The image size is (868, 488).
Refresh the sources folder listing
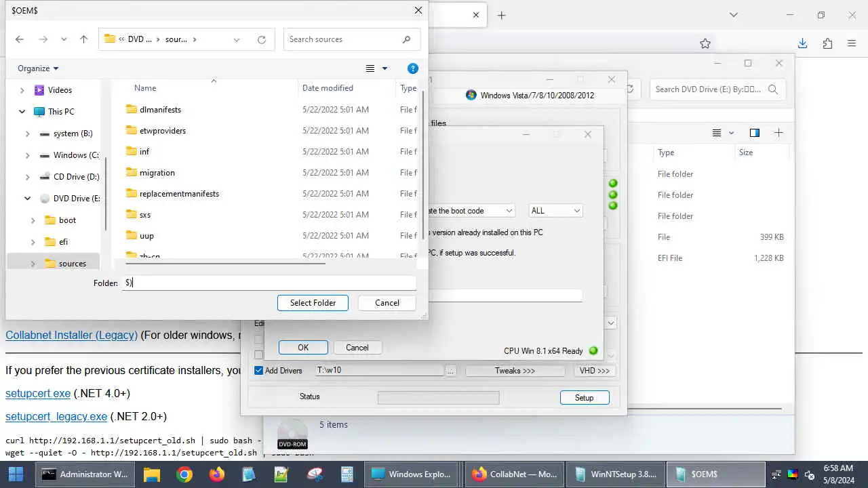click(262, 39)
